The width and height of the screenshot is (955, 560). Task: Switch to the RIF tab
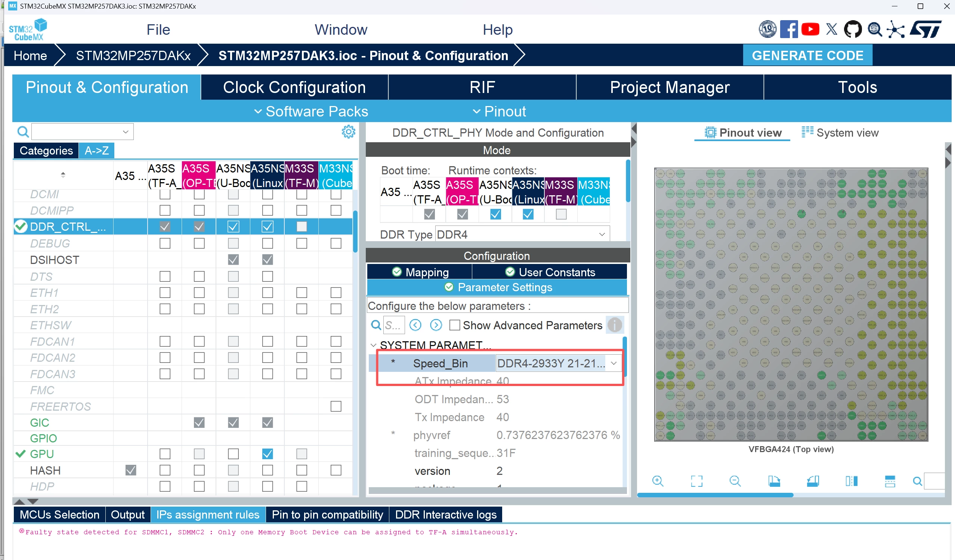[482, 87]
